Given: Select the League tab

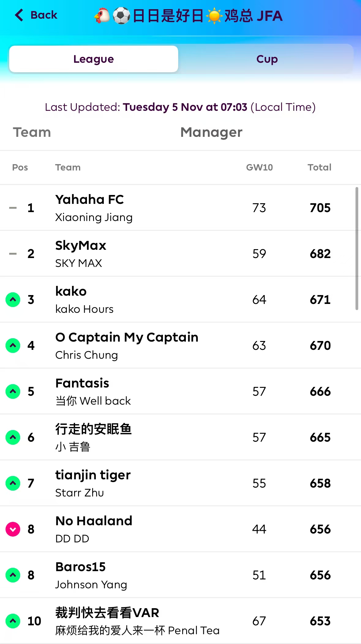Looking at the screenshot, I should pyautogui.click(x=94, y=59).
